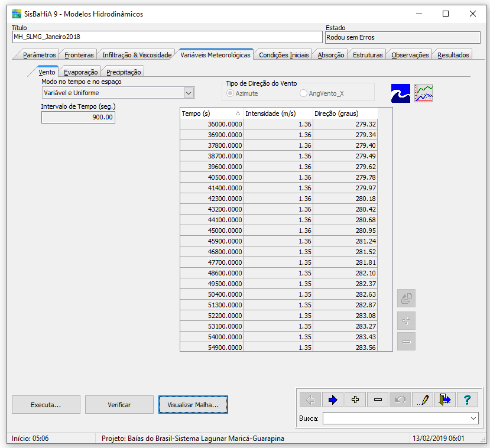Click the Verificar button

point(119,405)
